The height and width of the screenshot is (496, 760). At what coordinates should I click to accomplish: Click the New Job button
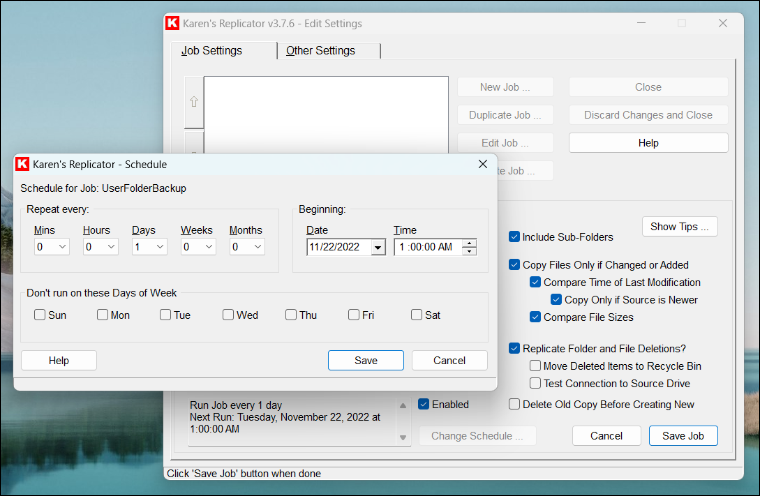[x=505, y=87]
